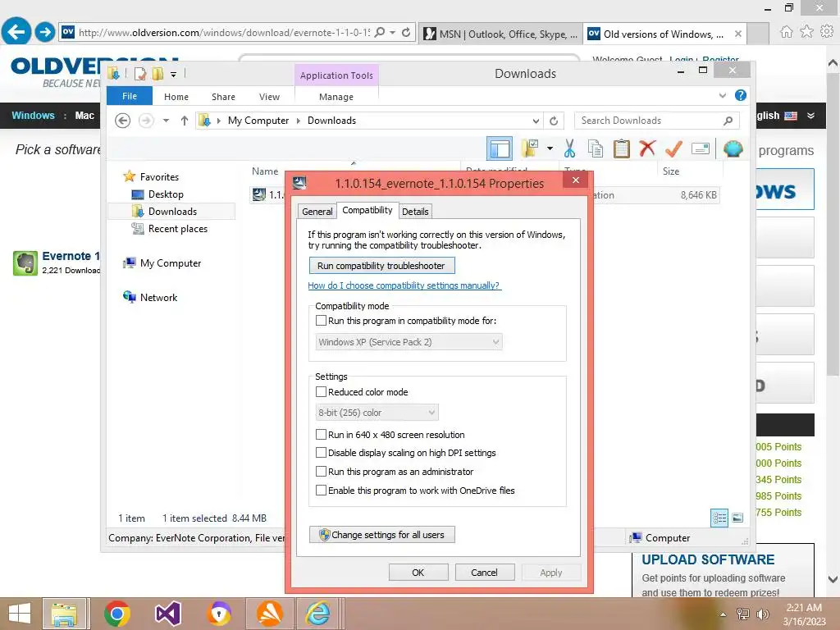Refresh the browser page
Screen dimensions: 840x630
click(406, 32)
